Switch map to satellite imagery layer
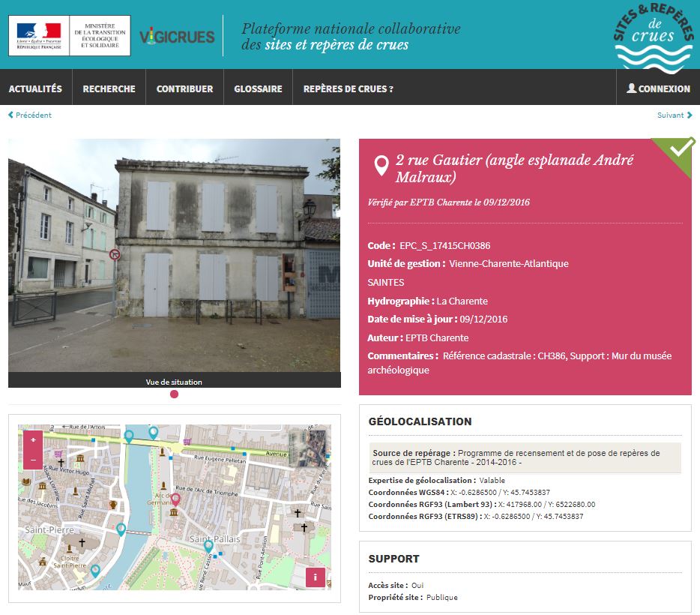Screen dimensions: 700x615 coord(313,448)
